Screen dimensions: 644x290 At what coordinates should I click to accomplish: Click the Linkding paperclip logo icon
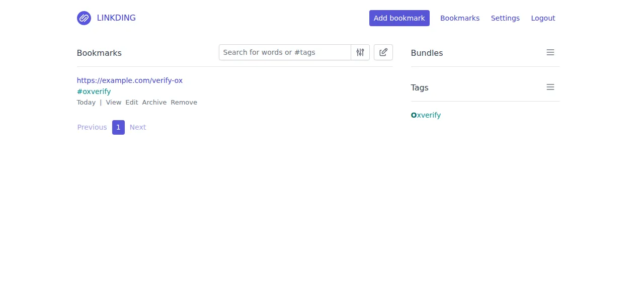click(84, 18)
